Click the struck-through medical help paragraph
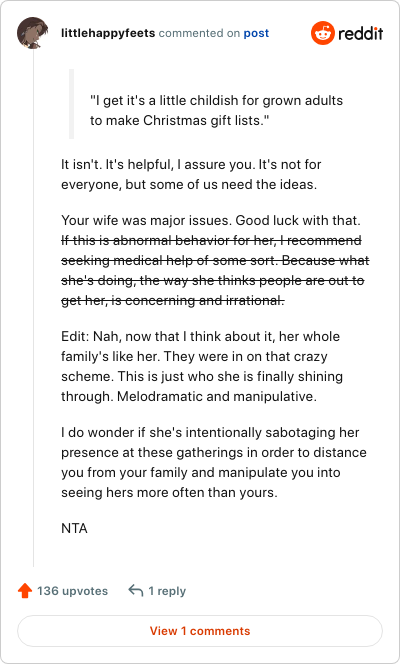 click(215, 270)
